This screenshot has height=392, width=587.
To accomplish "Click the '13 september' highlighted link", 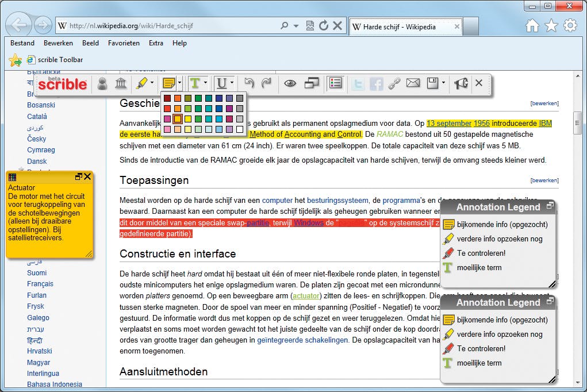I will [x=449, y=123].
